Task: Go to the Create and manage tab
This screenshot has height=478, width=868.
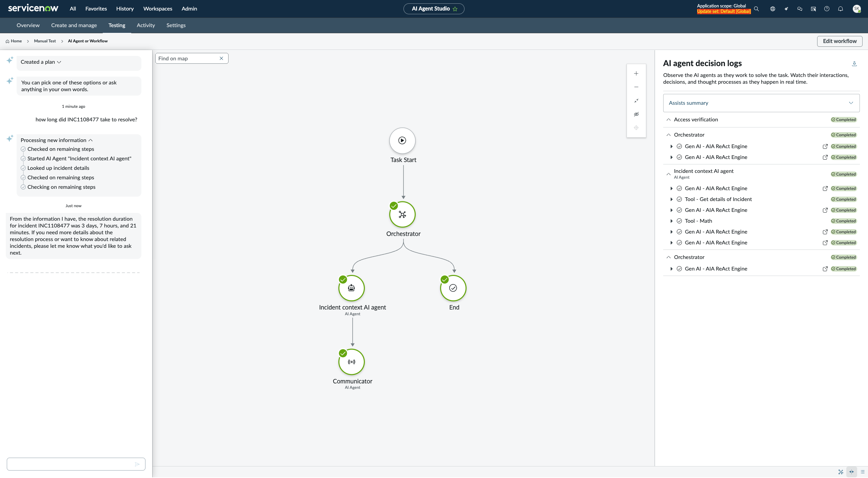Action: coord(74,25)
